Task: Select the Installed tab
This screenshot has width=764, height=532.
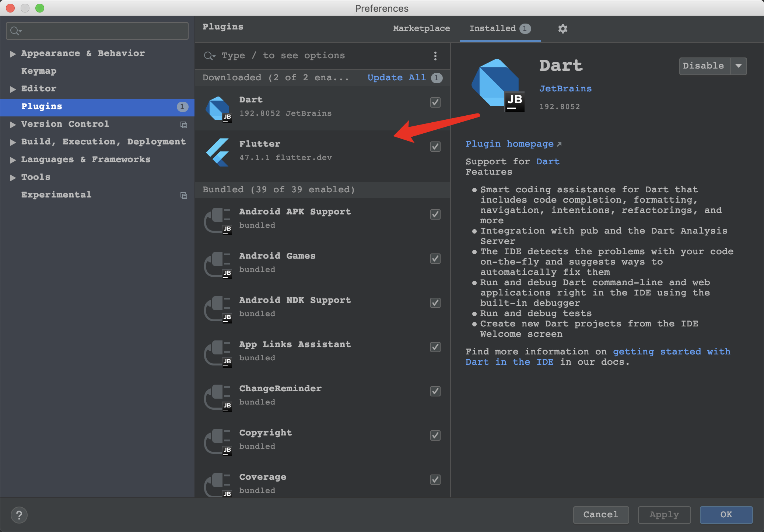Action: (492, 29)
